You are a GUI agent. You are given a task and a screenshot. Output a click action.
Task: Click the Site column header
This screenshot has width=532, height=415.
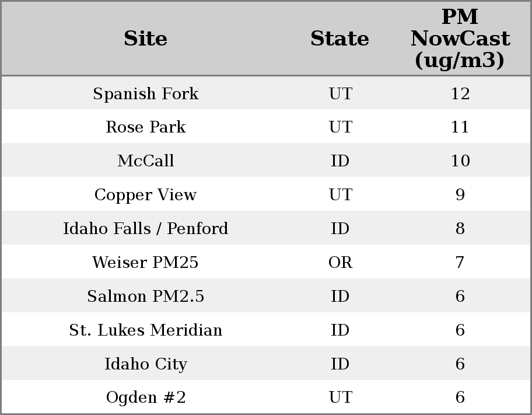click(x=146, y=39)
